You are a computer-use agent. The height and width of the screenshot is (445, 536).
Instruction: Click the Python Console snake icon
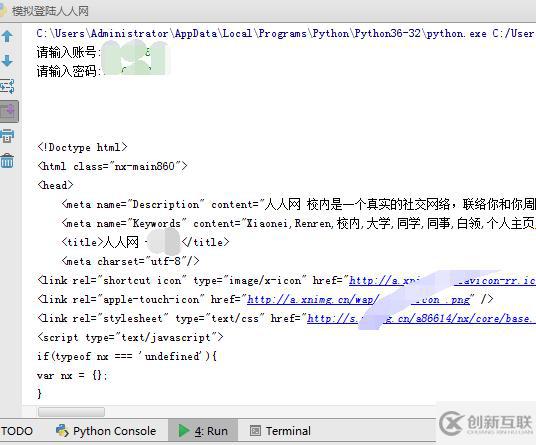coord(62,431)
